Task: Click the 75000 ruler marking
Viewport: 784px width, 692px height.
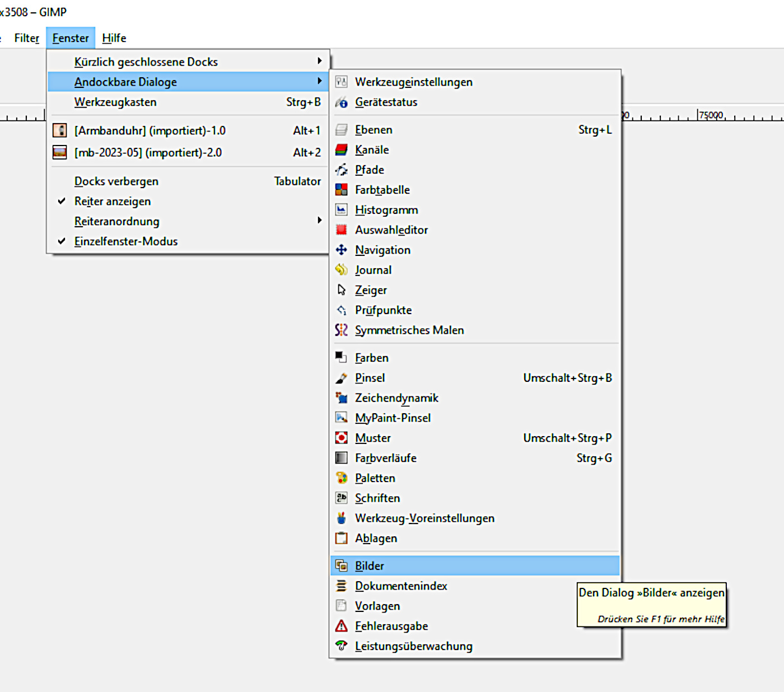Action: pyautogui.click(x=711, y=115)
